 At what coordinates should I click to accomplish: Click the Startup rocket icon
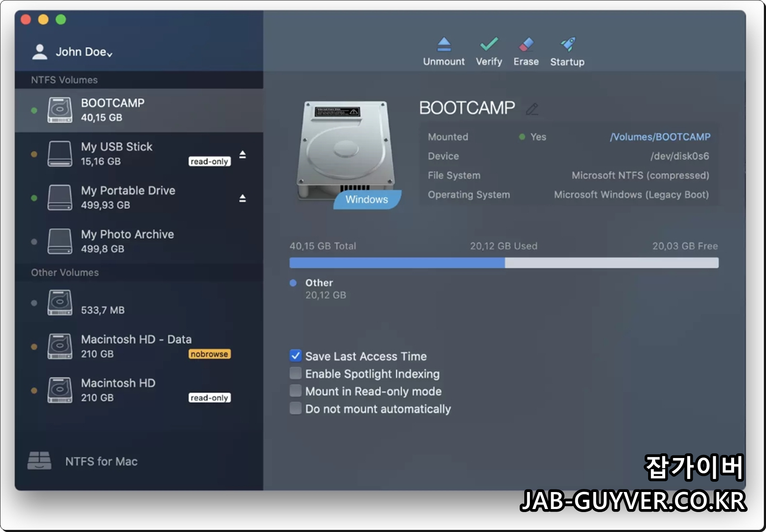pos(568,44)
